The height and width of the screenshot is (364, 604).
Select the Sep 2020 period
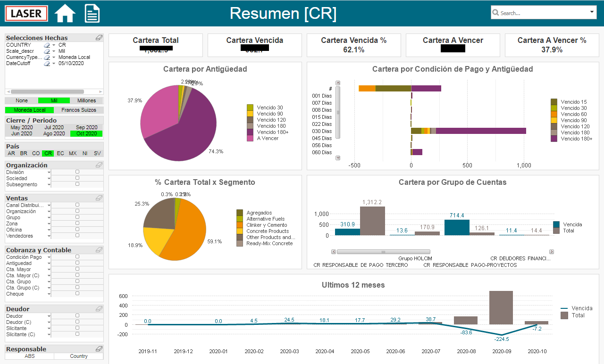86,127
